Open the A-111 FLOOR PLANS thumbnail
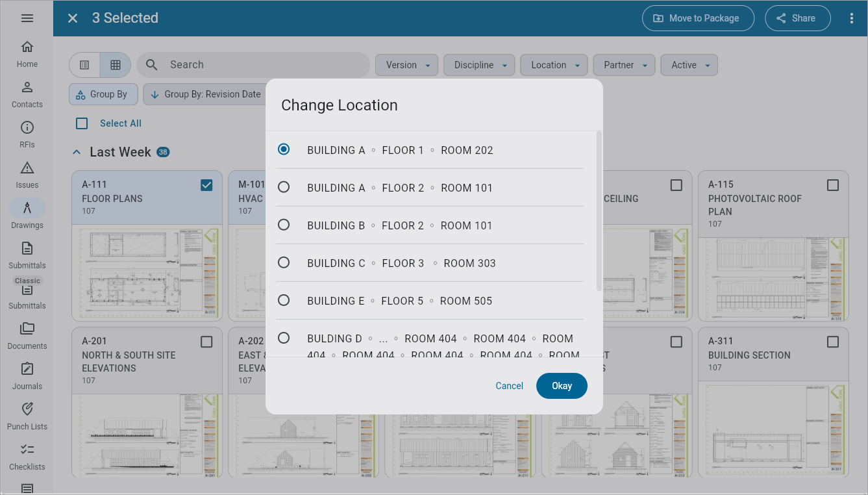 pyautogui.click(x=147, y=272)
